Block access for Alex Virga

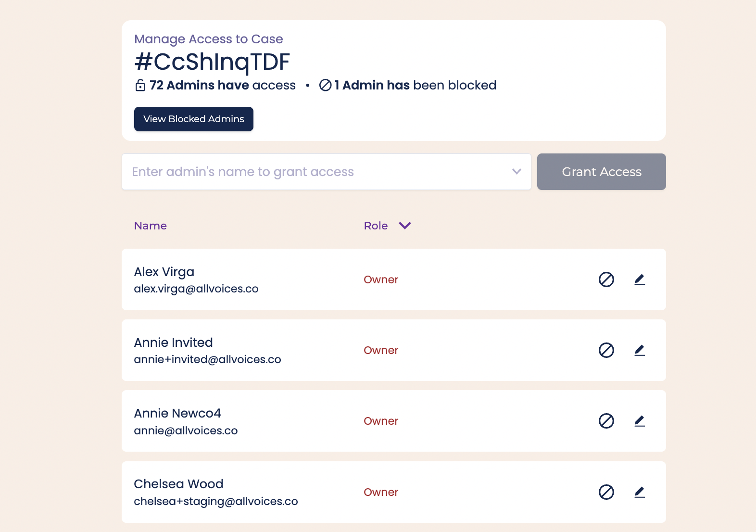click(x=606, y=279)
